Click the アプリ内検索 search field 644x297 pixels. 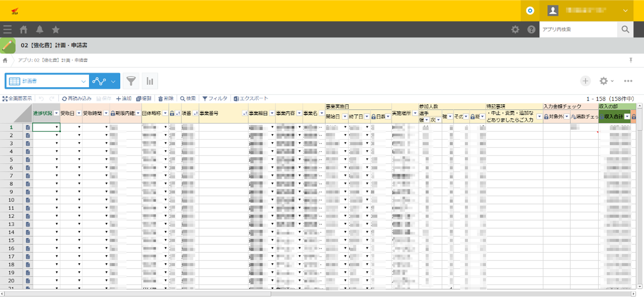578,30
